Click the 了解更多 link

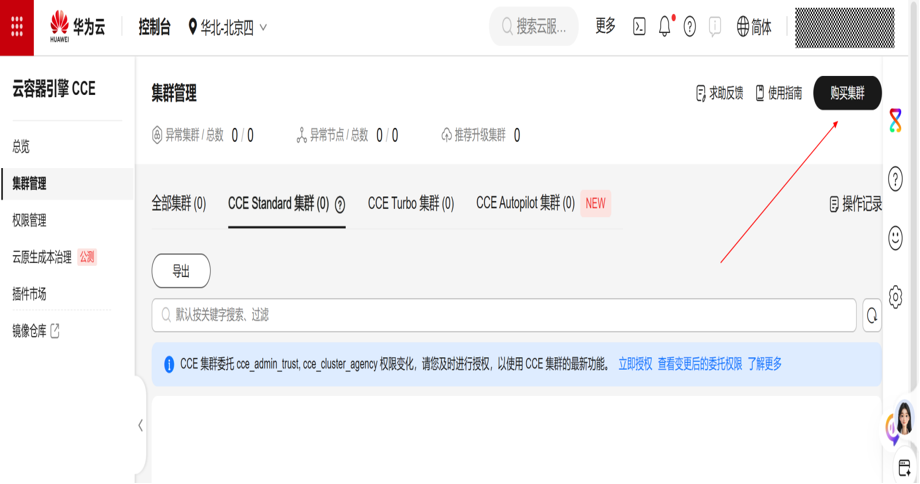click(765, 364)
